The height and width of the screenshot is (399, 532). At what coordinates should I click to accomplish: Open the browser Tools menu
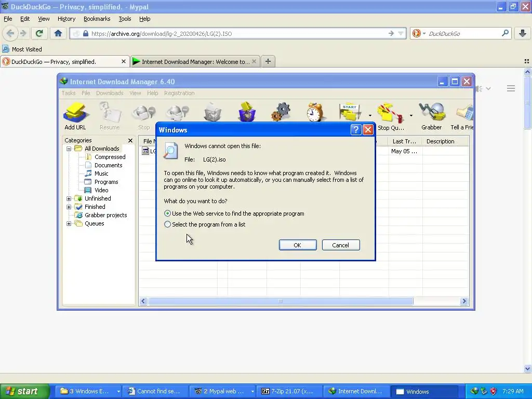click(125, 19)
